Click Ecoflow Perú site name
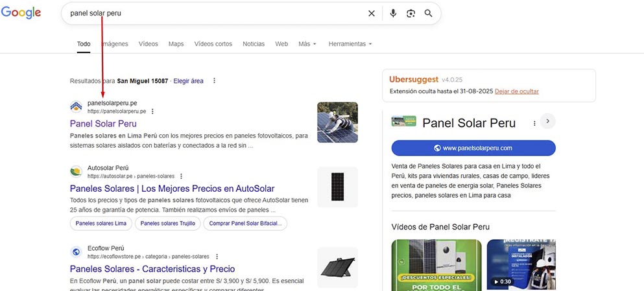Image resolution: width=644 pixels, height=291 pixels. tap(106, 248)
